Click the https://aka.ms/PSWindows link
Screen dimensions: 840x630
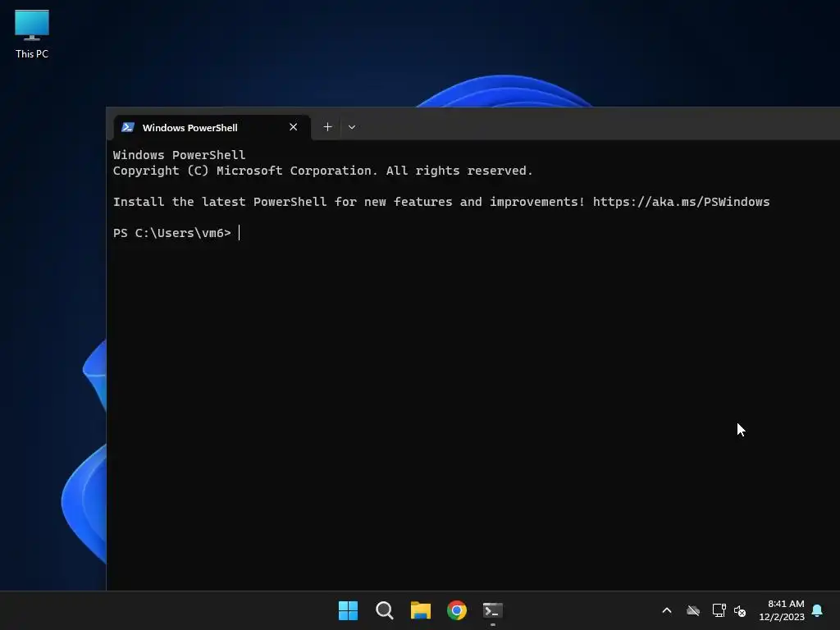coord(681,202)
